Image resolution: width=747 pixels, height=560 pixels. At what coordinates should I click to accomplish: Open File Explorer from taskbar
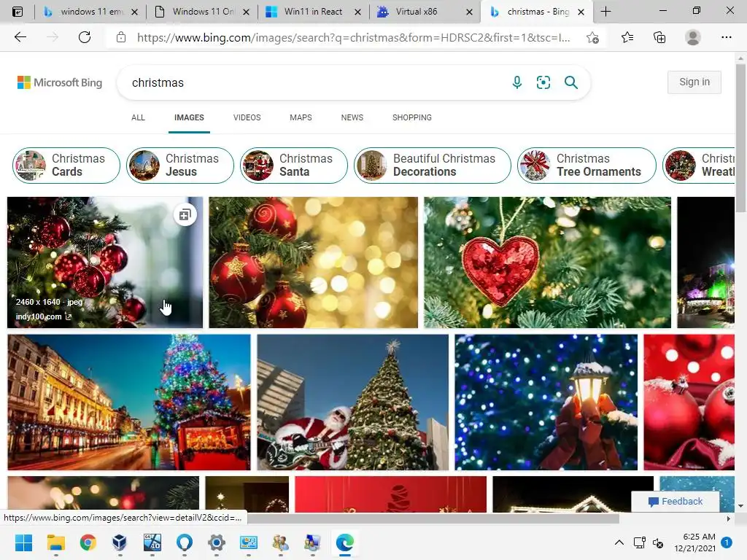(55, 542)
